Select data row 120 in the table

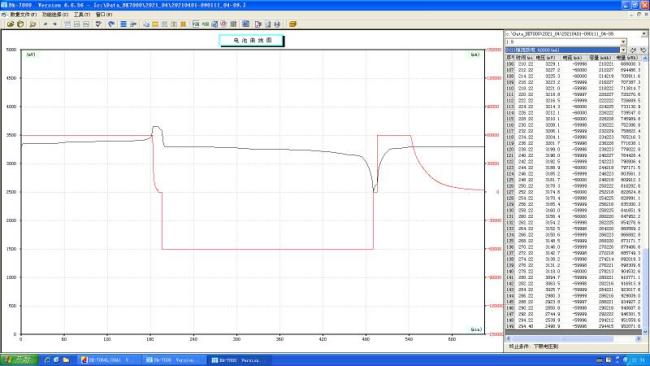[573, 149]
